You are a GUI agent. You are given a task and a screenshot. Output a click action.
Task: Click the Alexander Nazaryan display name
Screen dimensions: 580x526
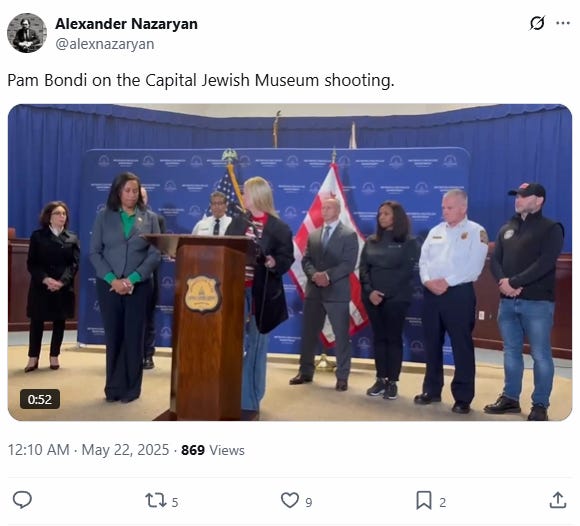(x=127, y=24)
